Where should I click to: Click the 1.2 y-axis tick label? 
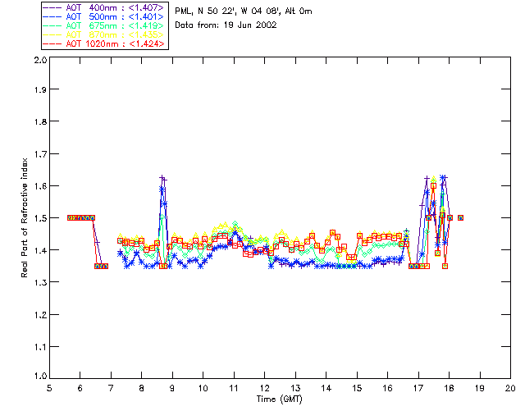(40, 315)
